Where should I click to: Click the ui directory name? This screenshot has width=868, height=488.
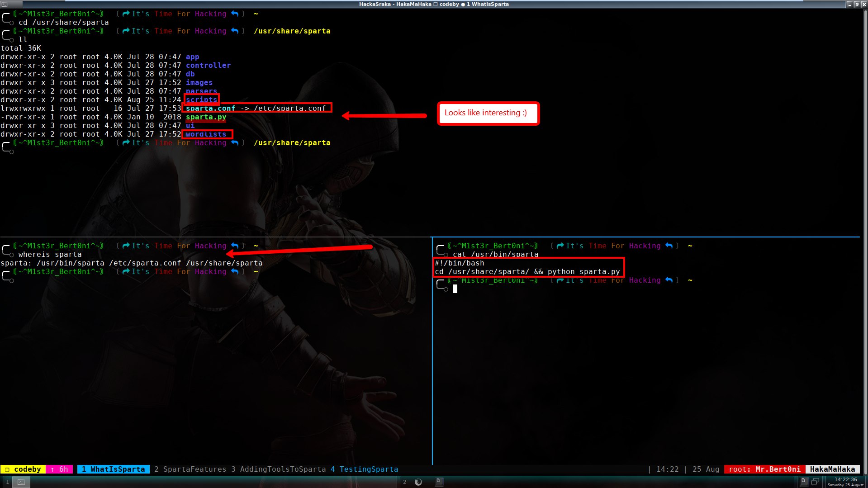pos(190,126)
